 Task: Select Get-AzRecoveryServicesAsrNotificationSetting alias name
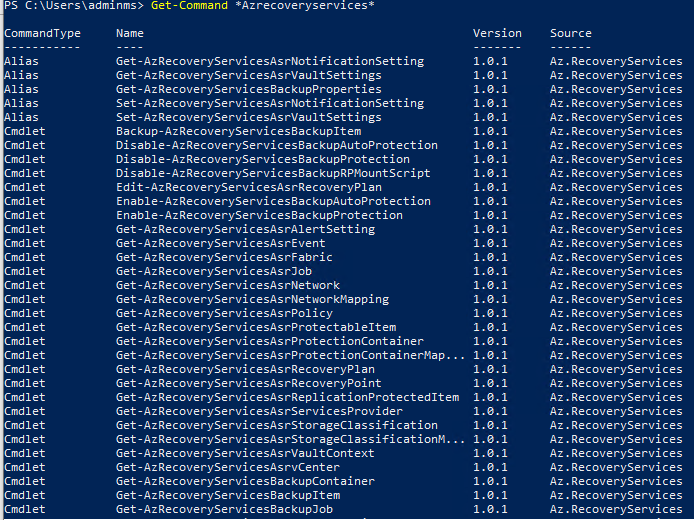(270, 62)
